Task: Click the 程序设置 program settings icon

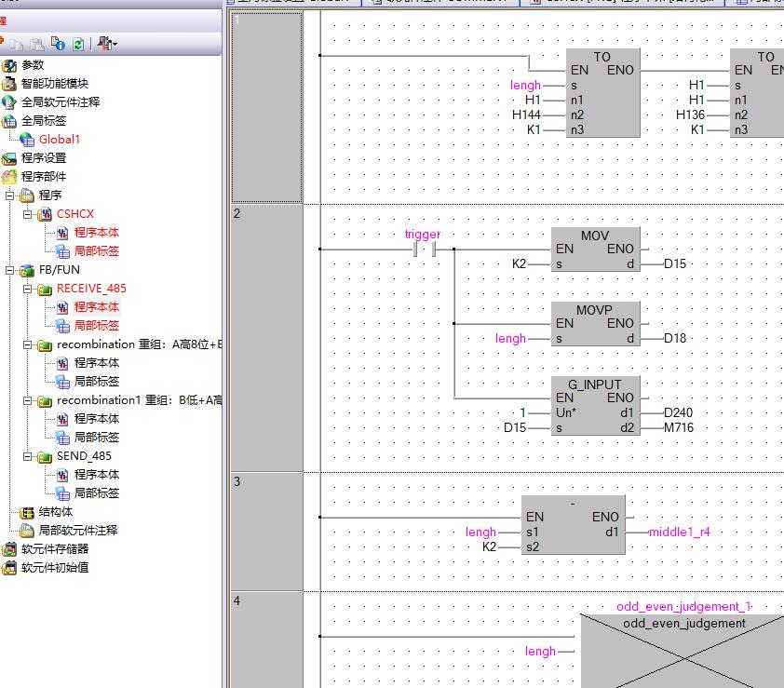Action: (x=10, y=158)
